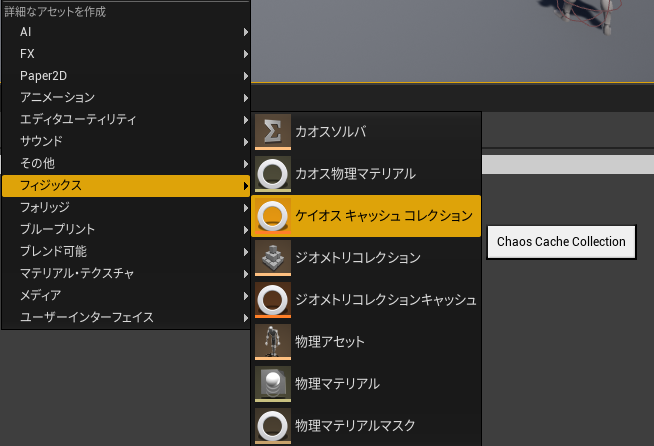Click the ケイオス キャッシュ コレクション icon
Viewport: 654px width, 446px height.
273,216
